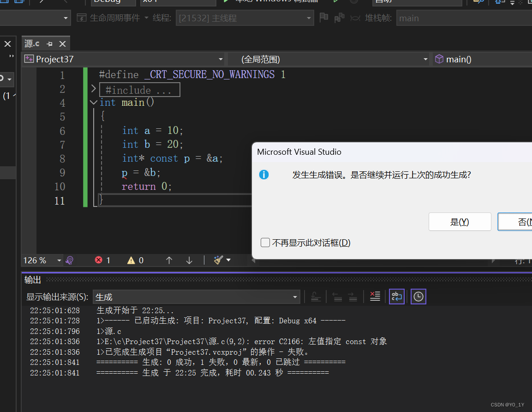Run Code Cleanup with the broom icon
The height and width of the screenshot is (412, 532).
coord(218,260)
